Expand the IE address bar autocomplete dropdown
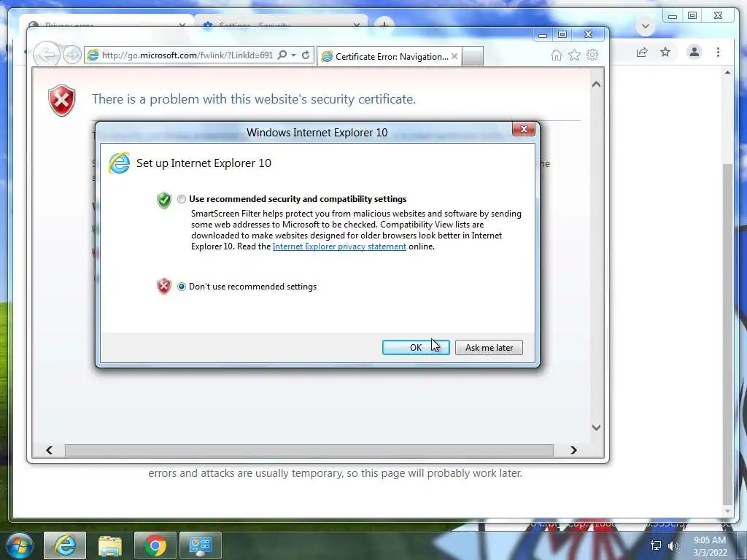This screenshot has height=560, width=747. tap(293, 55)
